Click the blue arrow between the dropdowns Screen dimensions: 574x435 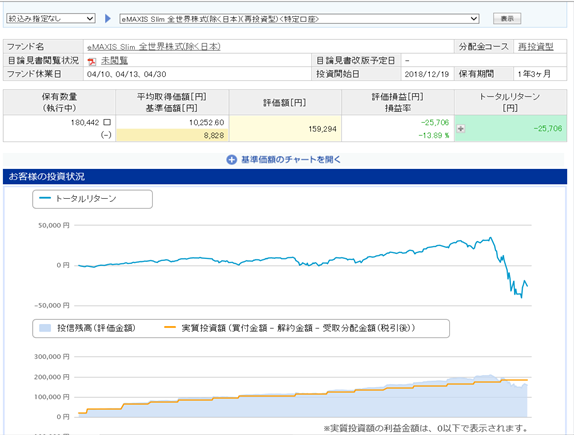point(108,18)
